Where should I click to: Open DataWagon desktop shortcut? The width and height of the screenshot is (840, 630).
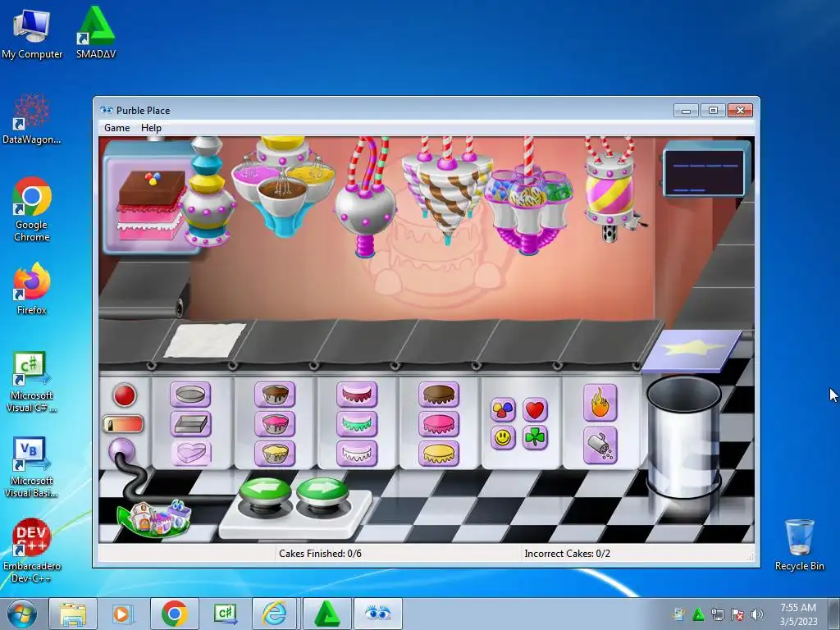(x=32, y=119)
